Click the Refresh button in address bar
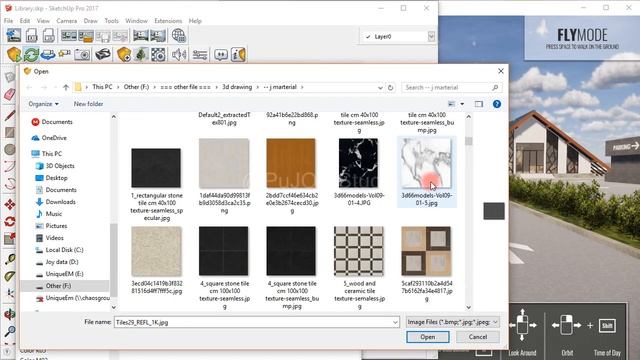640x360 pixels. (391, 87)
